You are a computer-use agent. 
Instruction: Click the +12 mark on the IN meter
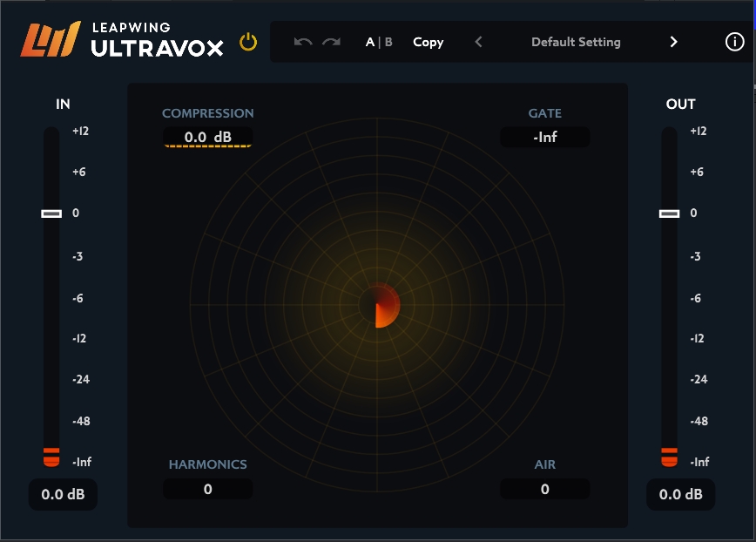point(80,132)
